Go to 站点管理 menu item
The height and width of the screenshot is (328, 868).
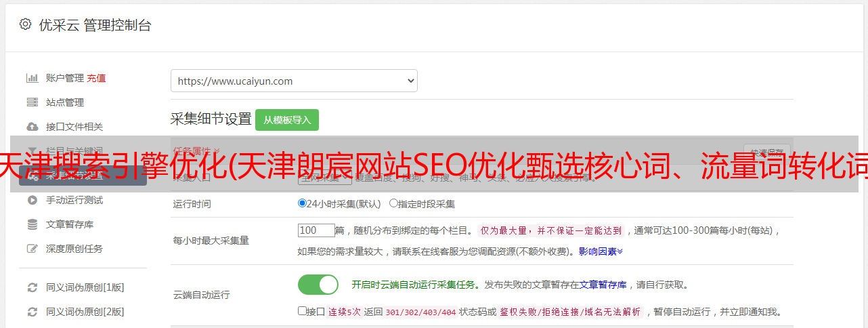[65, 102]
